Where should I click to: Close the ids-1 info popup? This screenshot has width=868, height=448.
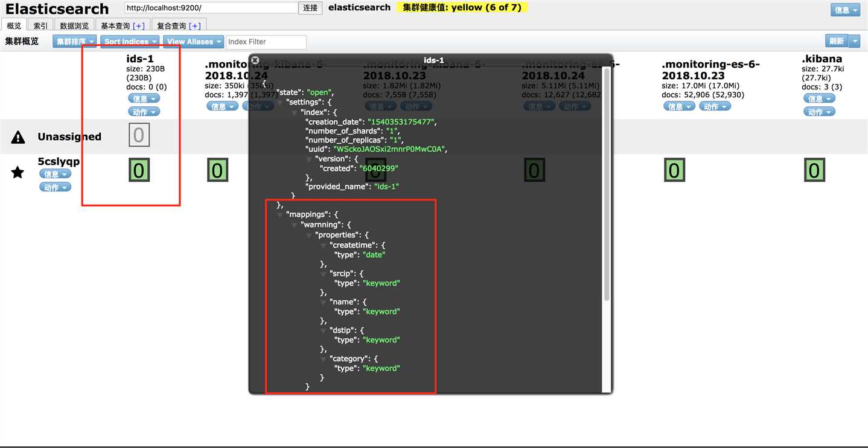(255, 60)
